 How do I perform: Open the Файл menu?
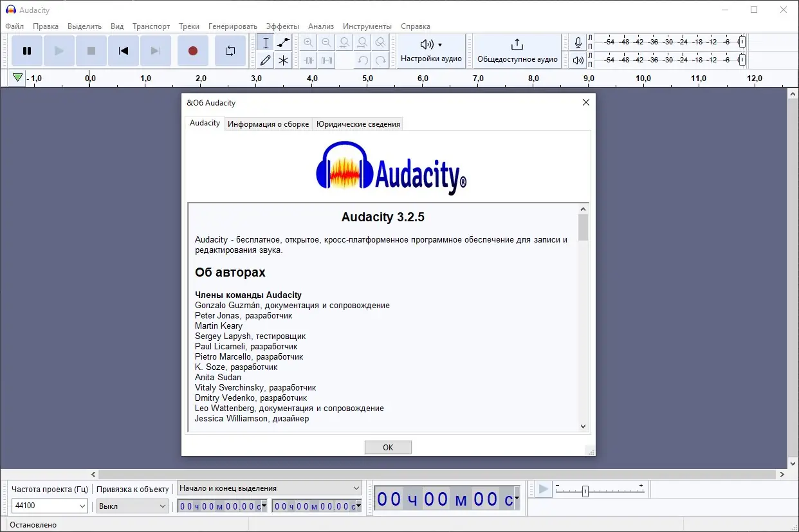(14, 26)
